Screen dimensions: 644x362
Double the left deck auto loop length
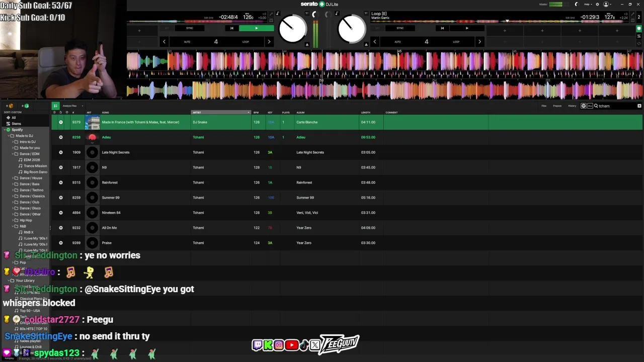(269, 42)
